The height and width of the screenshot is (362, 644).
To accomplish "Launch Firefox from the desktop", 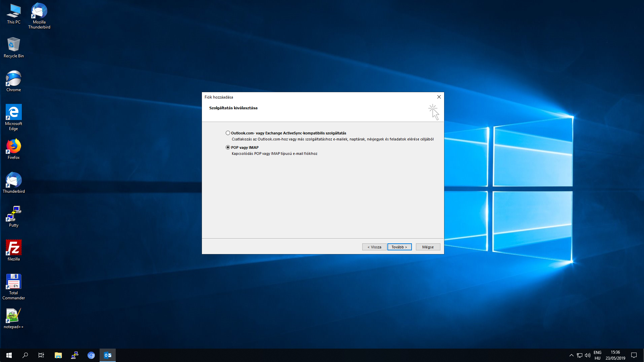I will coord(14,149).
